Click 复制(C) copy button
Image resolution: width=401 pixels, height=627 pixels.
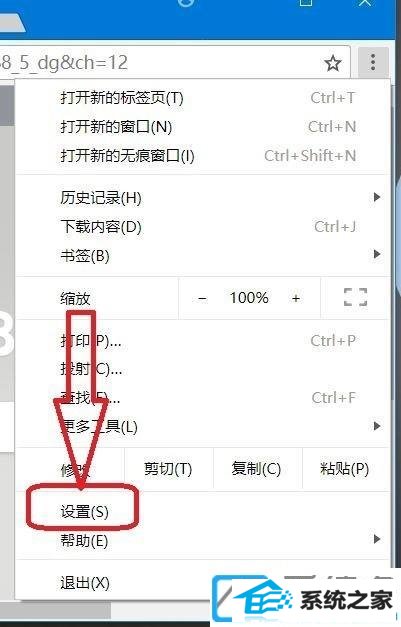[x=257, y=469]
